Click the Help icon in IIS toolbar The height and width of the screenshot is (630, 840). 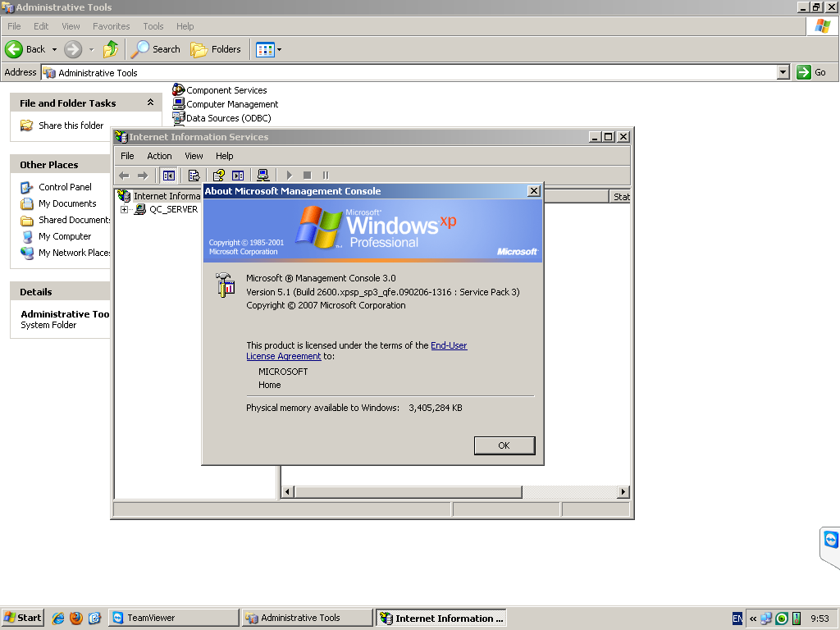(218, 176)
